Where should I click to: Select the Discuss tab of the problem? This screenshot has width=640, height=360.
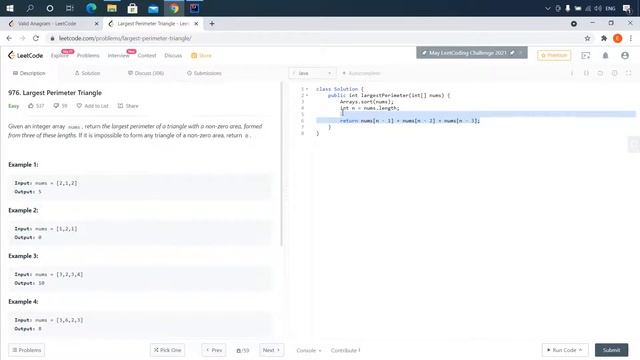click(x=146, y=73)
